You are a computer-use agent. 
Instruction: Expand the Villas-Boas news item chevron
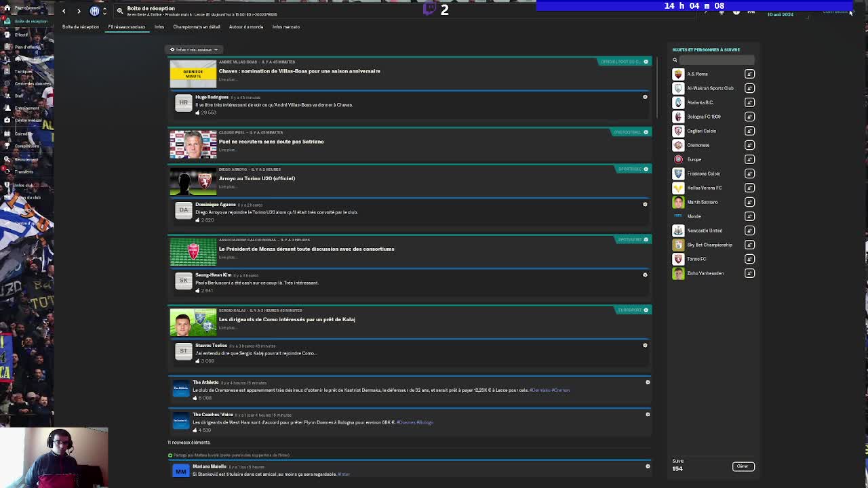point(646,62)
